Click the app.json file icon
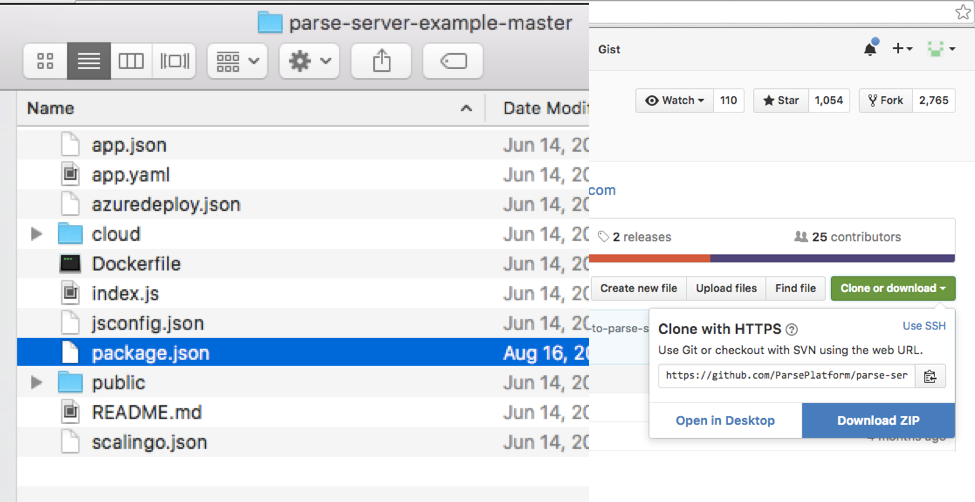The width and height of the screenshot is (975, 502). (70, 145)
